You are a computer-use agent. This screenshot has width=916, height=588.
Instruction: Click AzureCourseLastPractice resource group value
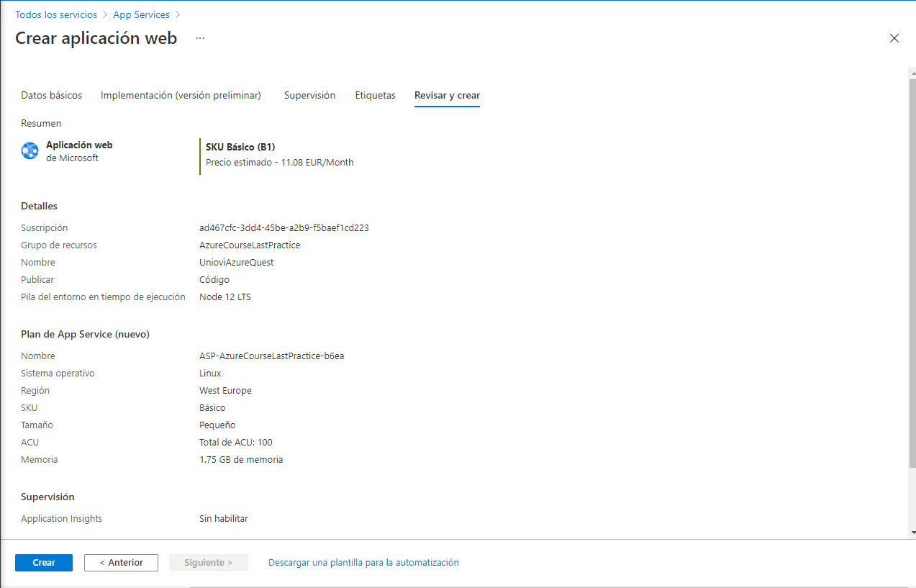250,245
